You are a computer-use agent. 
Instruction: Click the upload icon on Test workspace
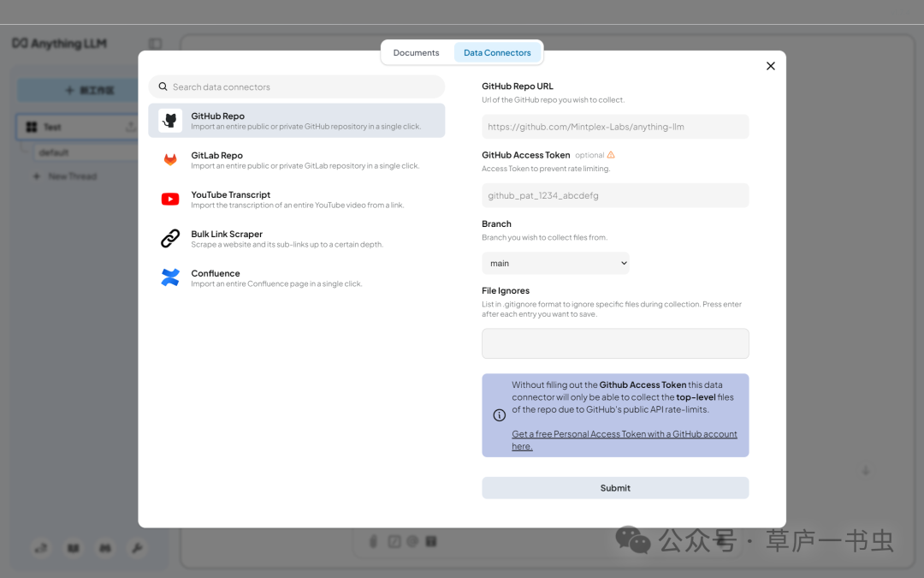point(130,127)
